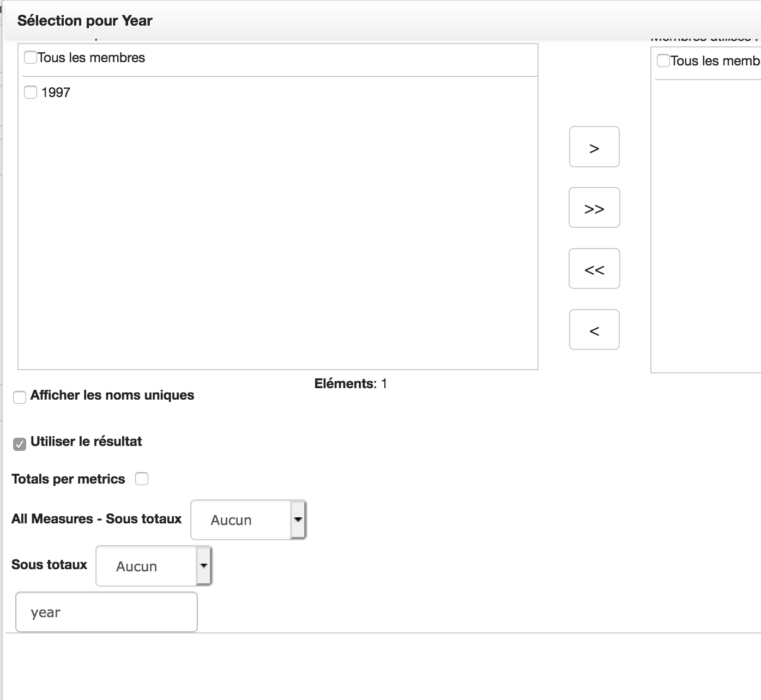761x700 pixels.
Task: Click the All Measures dropdown arrow
Action: click(298, 520)
